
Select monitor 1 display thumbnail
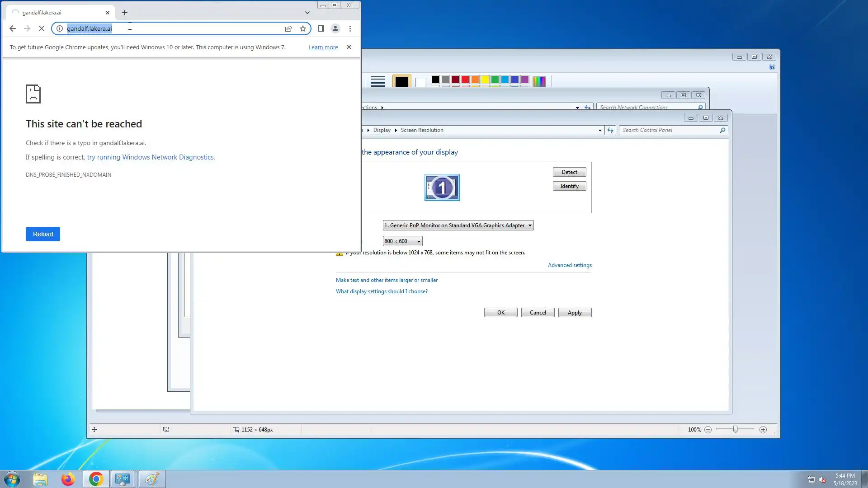[442, 188]
